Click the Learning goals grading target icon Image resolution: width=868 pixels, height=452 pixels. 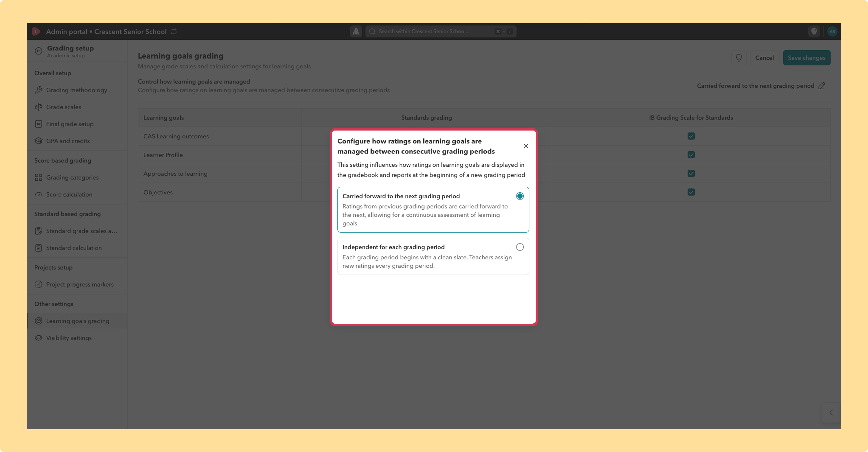pyautogui.click(x=38, y=321)
